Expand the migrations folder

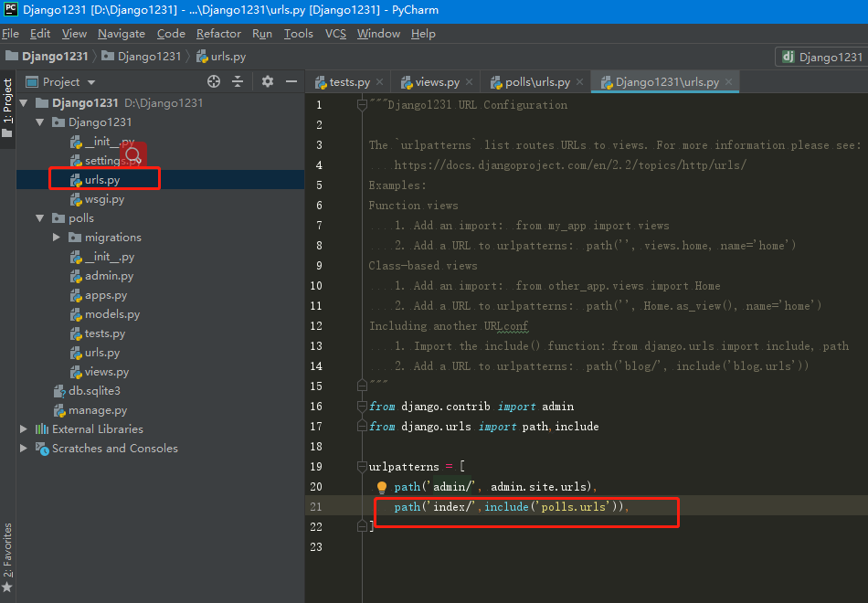point(57,238)
